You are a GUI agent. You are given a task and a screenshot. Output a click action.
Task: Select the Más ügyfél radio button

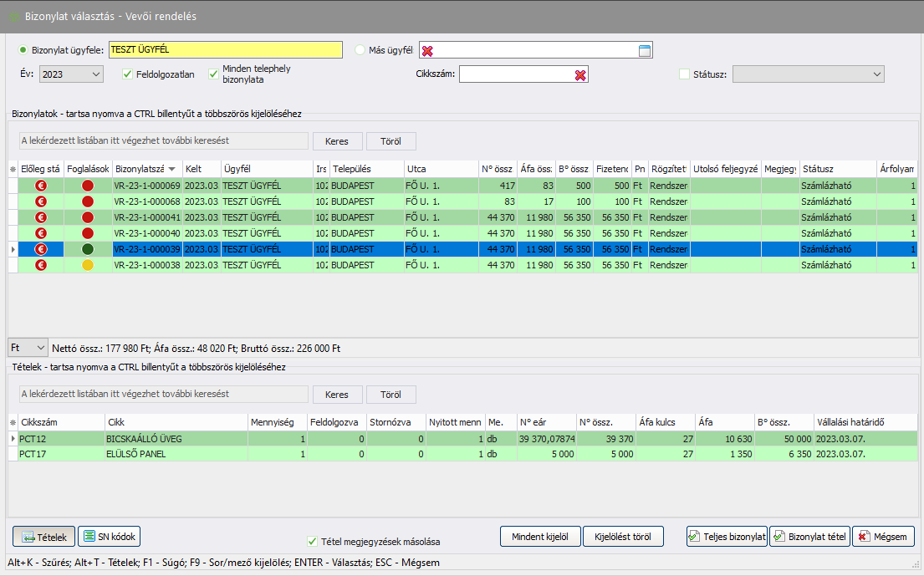point(361,50)
